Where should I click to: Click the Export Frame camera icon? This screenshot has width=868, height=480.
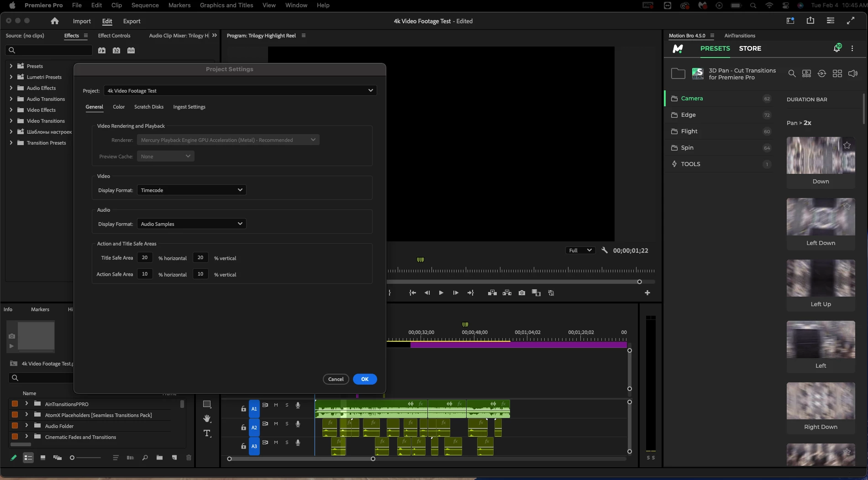pyautogui.click(x=522, y=293)
